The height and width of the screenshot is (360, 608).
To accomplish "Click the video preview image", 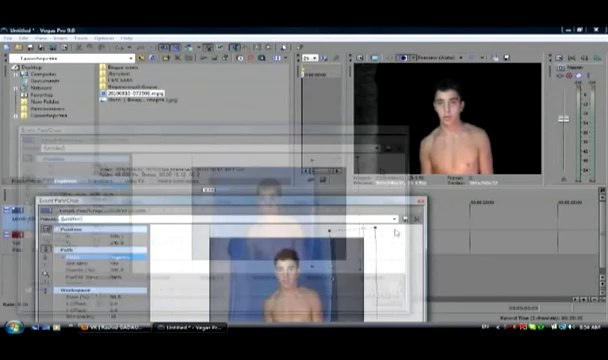I will (x=447, y=118).
